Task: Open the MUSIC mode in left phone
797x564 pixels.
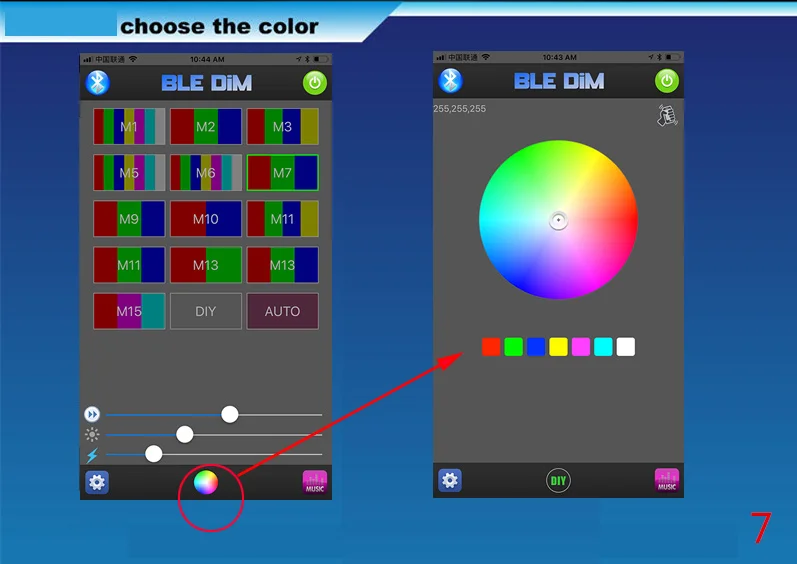Action: click(x=315, y=482)
